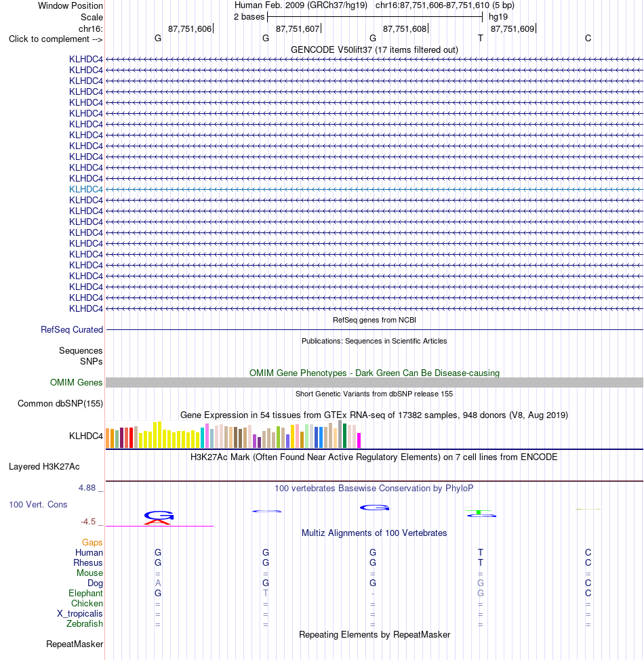Click the chr16:87,751,606-87,751,610 (5 bp) range text
Image resolution: width=644 pixels, height=660 pixels.
pyautogui.click(x=445, y=5)
